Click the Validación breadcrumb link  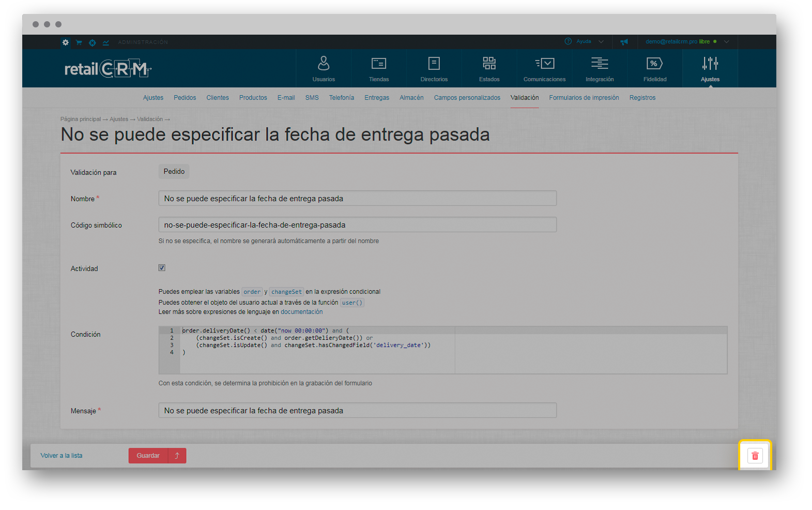150,119
